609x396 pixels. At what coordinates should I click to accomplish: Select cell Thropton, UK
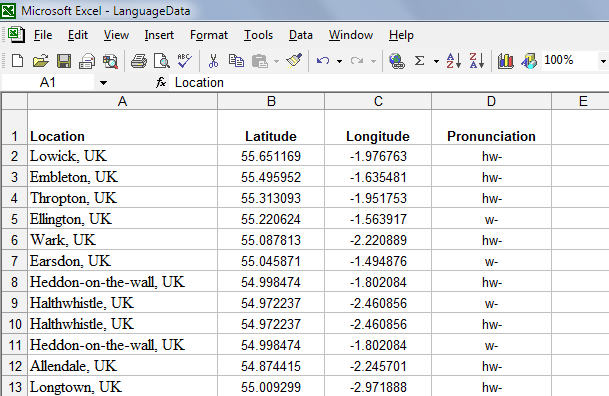click(122, 198)
